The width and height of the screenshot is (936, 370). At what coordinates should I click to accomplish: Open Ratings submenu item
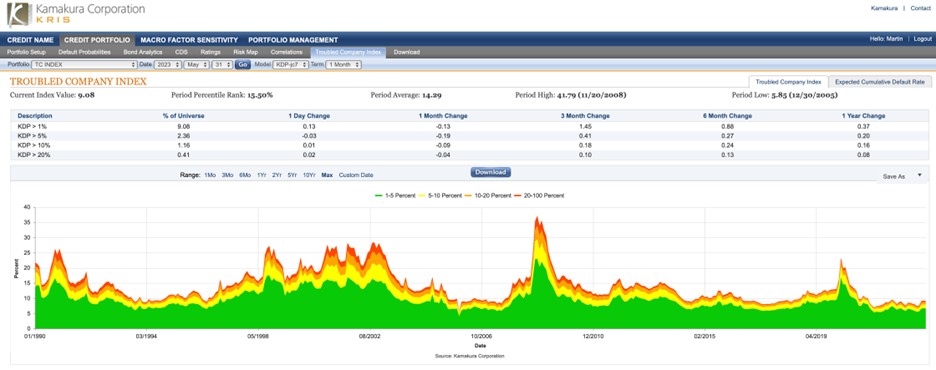tap(211, 52)
